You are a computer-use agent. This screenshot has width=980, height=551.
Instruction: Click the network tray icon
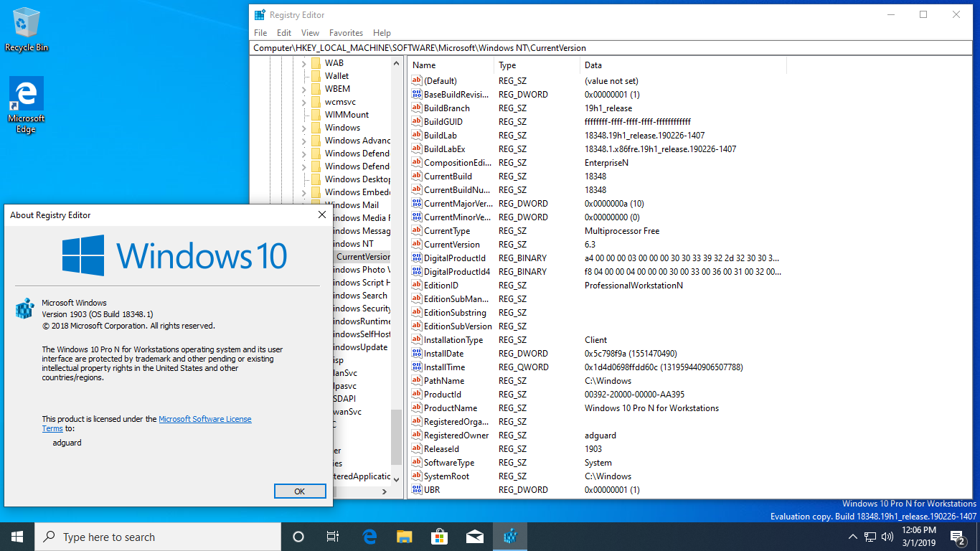(870, 537)
